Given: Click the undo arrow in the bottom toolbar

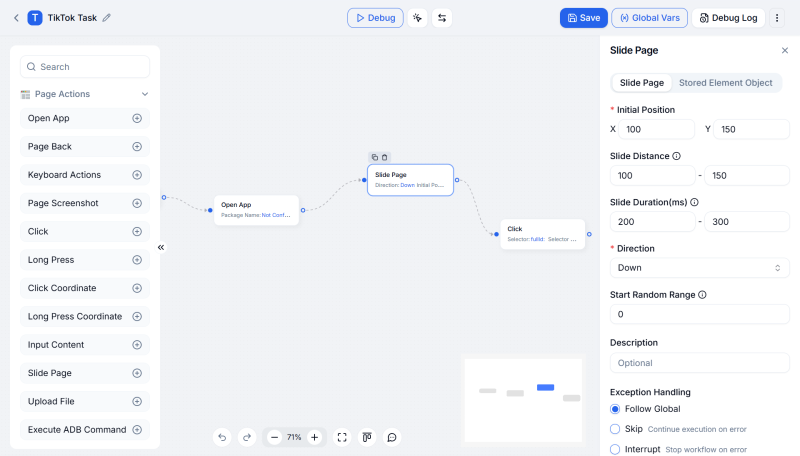Looking at the screenshot, I should [x=222, y=437].
